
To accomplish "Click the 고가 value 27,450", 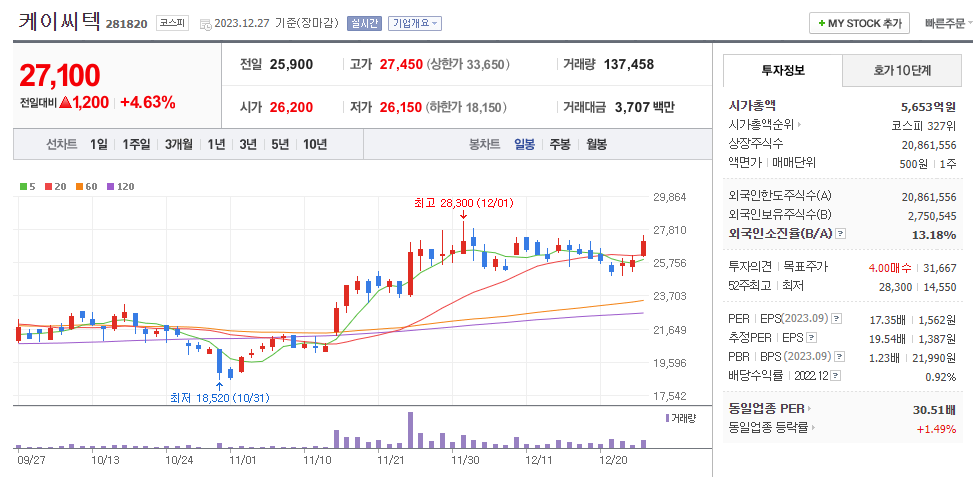I will [x=401, y=64].
